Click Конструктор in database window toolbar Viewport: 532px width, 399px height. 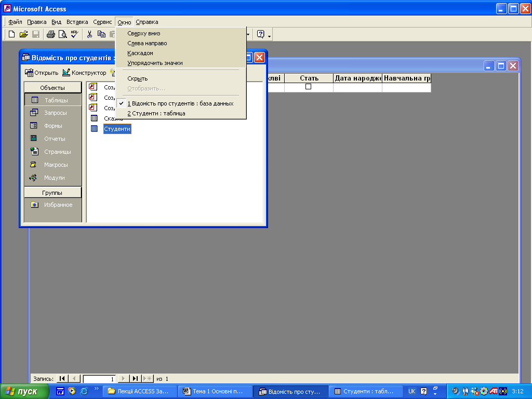click(85, 73)
